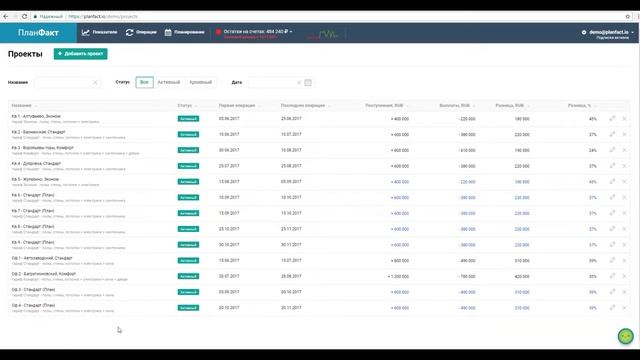640x360 pixels.
Task: Clear the Название filter field
Action: (95, 82)
